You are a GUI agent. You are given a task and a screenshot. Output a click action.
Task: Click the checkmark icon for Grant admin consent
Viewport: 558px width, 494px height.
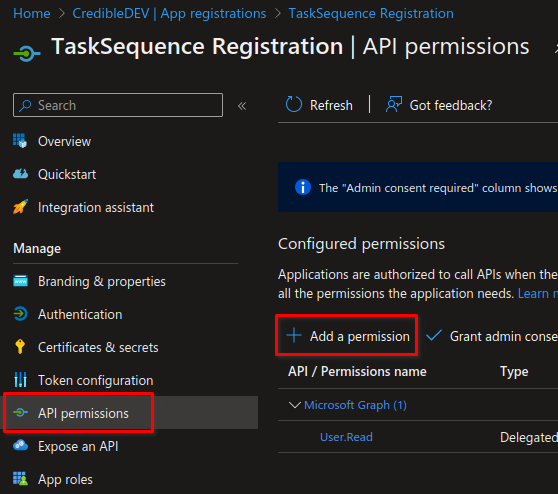434,335
